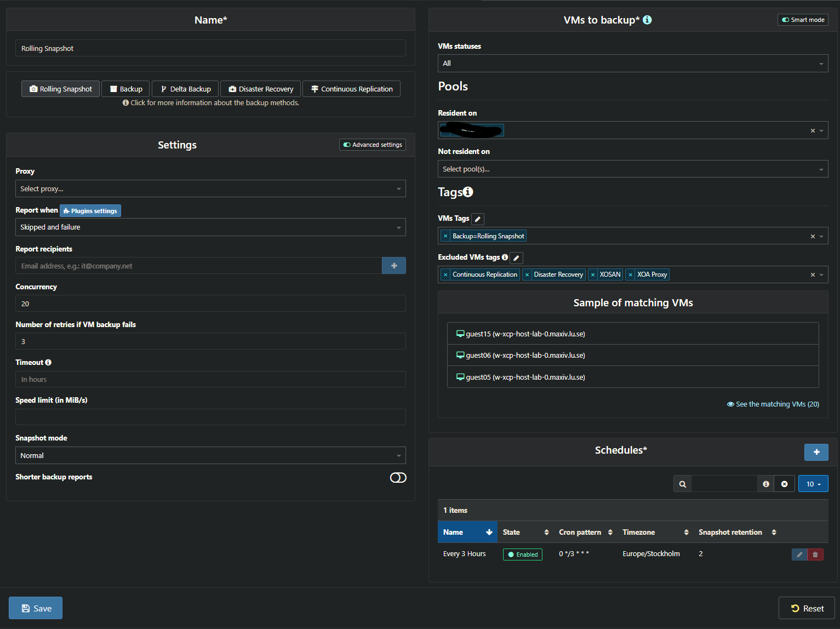Remove the XOA Proxy excluded tag
840x629 pixels.
(x=630, y=275)
